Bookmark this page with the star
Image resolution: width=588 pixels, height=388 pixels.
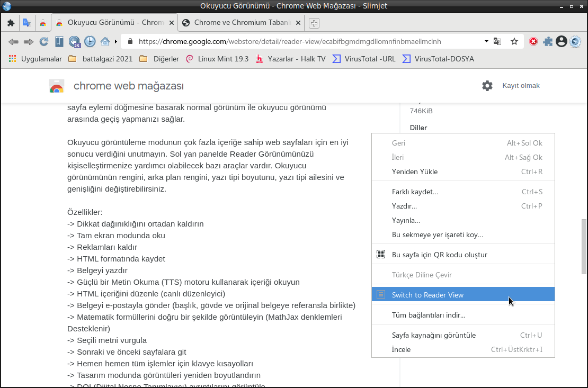point(514,42)
